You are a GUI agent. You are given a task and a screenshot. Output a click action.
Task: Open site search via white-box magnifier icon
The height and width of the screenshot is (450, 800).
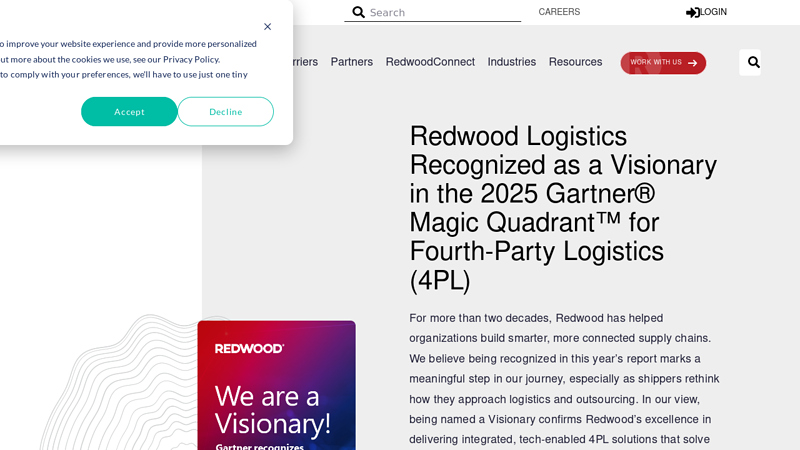click(x=753, y=62)
